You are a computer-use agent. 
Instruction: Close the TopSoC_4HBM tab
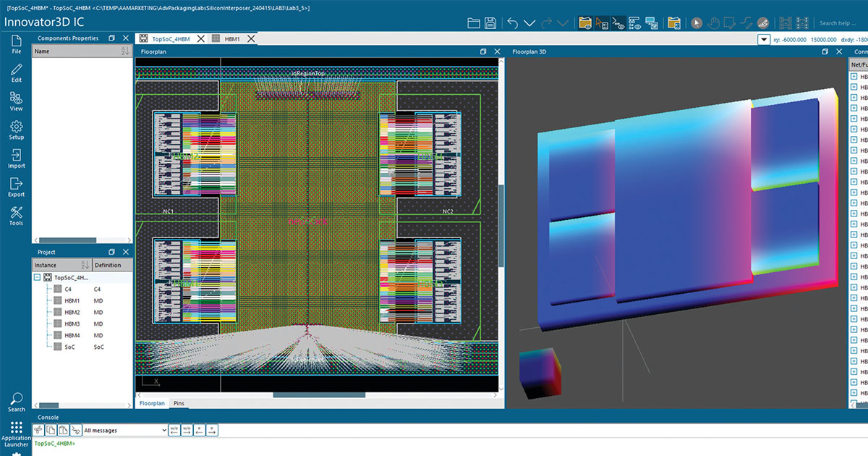200,39
